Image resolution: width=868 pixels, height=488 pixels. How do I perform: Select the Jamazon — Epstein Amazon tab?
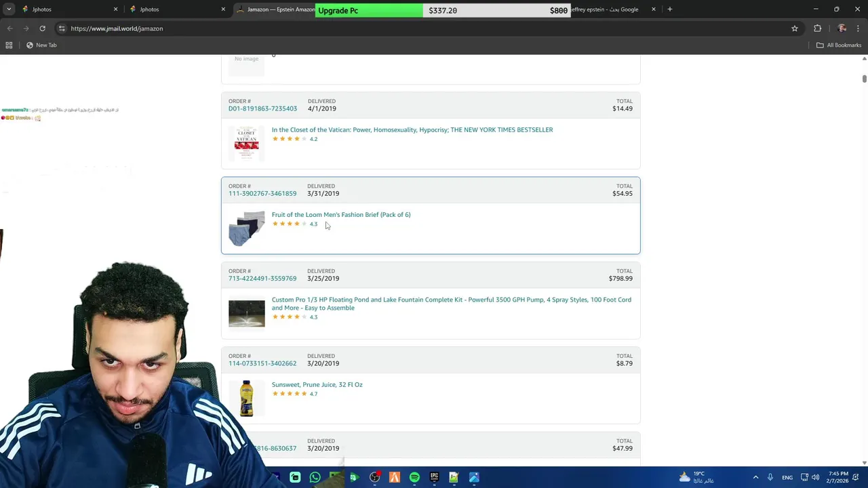[275, 9]
